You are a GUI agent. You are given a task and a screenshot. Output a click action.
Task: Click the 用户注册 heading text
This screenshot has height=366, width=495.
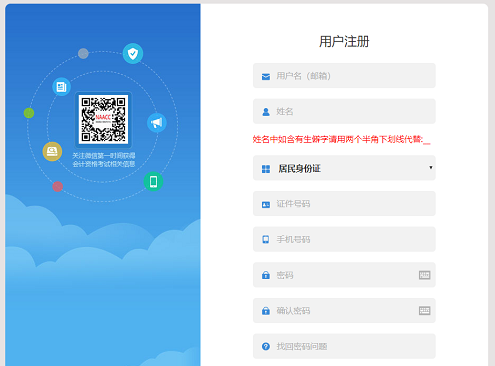coord(344,42)
